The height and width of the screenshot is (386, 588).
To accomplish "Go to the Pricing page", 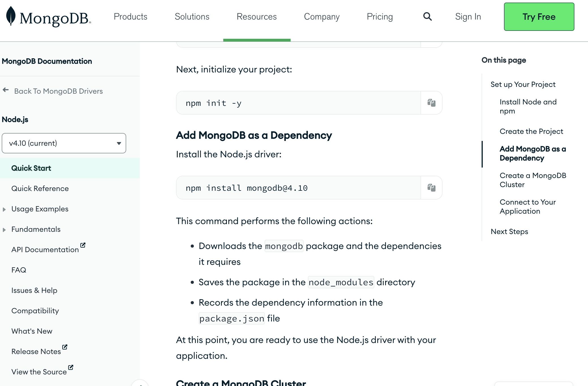I will [x=380, y=17].
